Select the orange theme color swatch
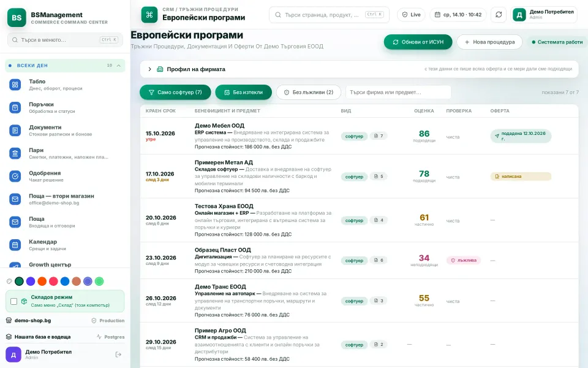Screen dimensions: 588x368 pos(42,282)
